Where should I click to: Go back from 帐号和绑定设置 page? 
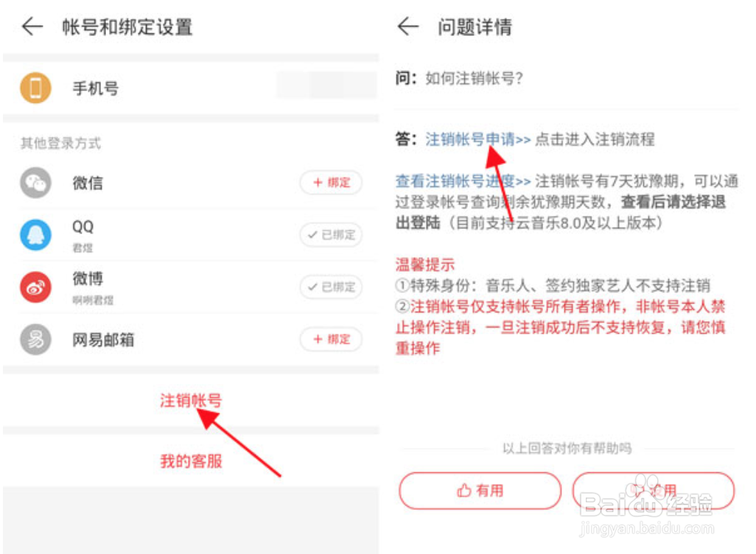click(x=32, y=27)
